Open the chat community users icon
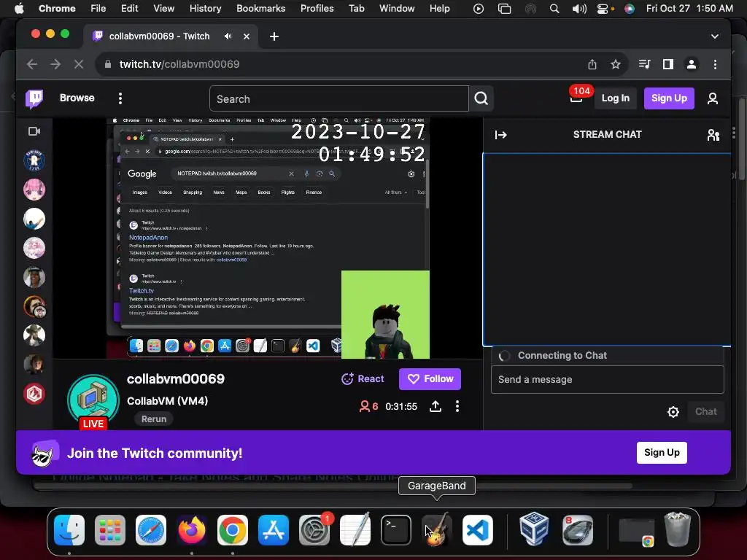This screenshot has width=747, height=560. click(713, 135)
